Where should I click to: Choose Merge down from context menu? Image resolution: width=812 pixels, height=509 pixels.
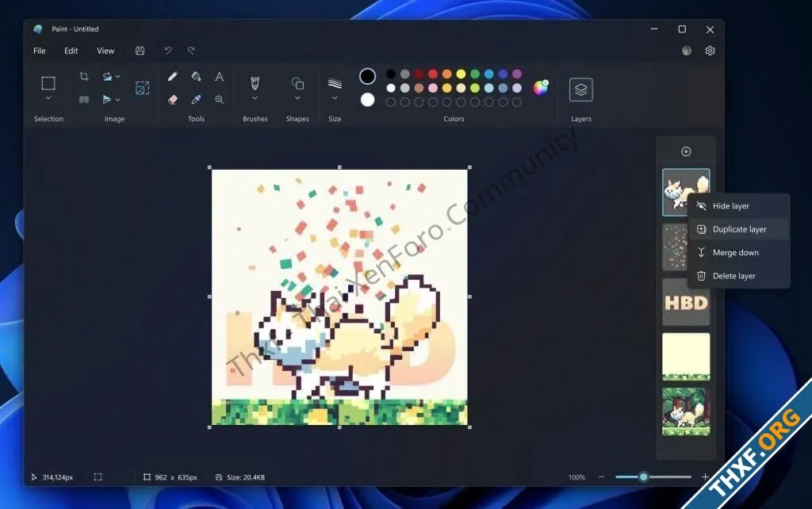point(738,253)
